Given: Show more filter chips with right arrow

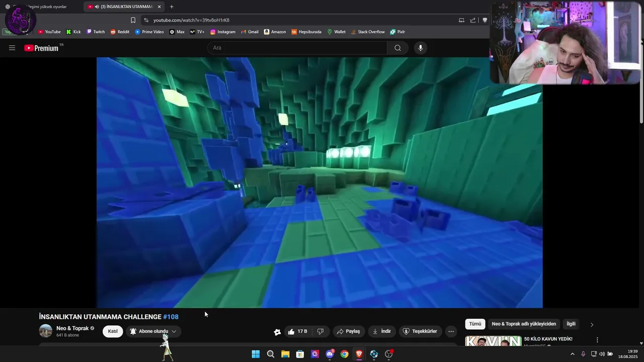Looking at the screenshot, I should [x=592, y=324].
